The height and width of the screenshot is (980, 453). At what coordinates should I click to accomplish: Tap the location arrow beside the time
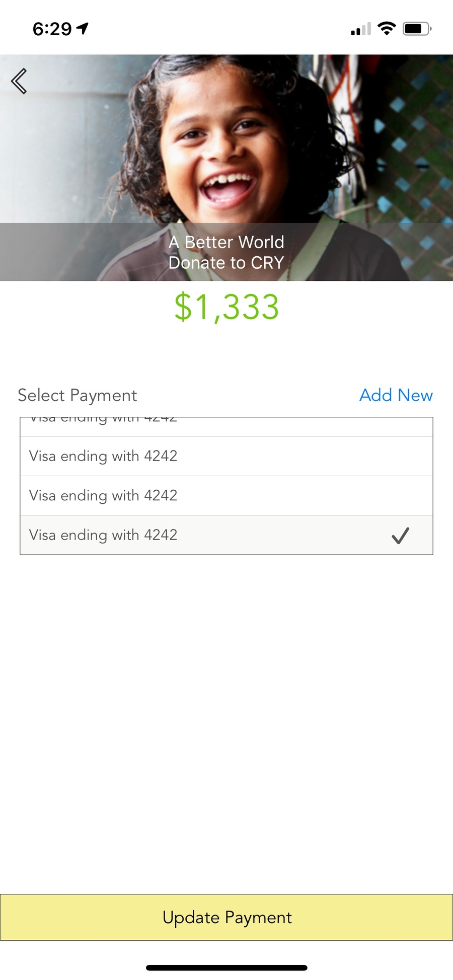coord(83,29)
